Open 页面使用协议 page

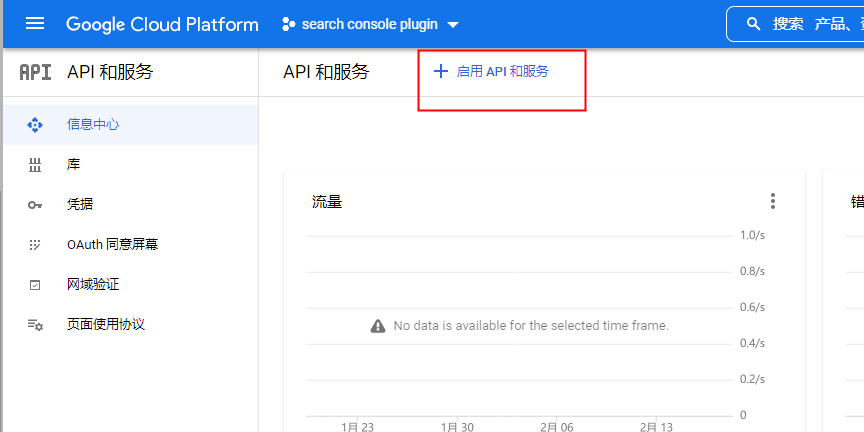coord(131,325)
